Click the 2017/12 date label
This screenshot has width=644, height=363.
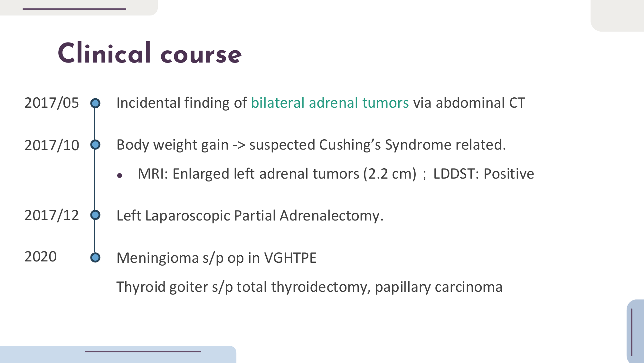pos(52,215)
